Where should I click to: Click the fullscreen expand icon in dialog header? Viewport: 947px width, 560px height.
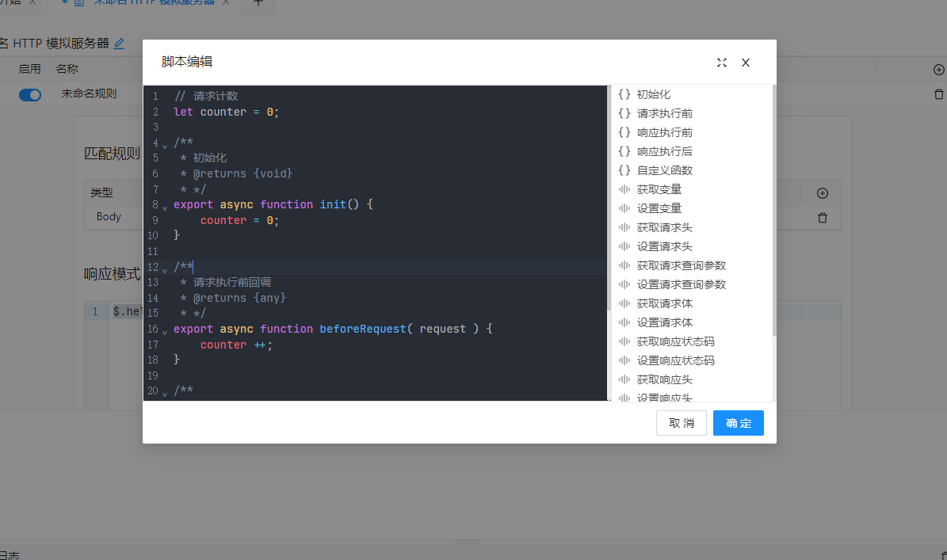[722, 63]
